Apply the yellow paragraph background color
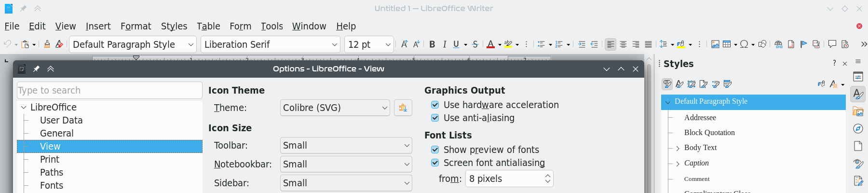The height and width of the screenshot is (193, 868). point(681,44)
